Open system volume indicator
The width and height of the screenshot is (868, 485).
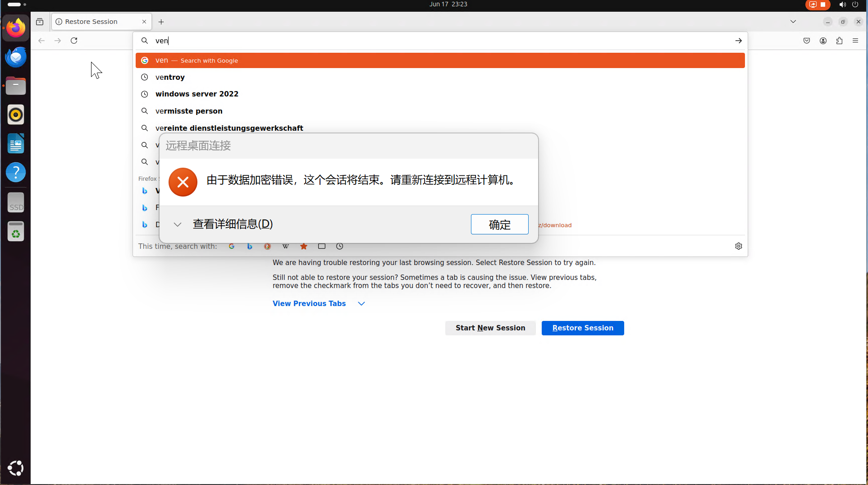coord(842,5)
